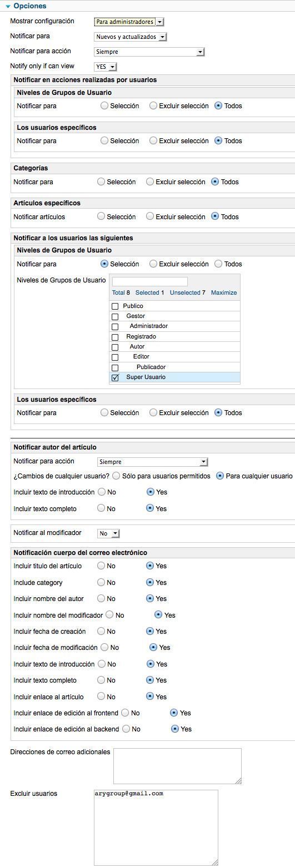Check the Administrador group checkbox
This screenshot has width=295, height=868.
coord(115,326)
